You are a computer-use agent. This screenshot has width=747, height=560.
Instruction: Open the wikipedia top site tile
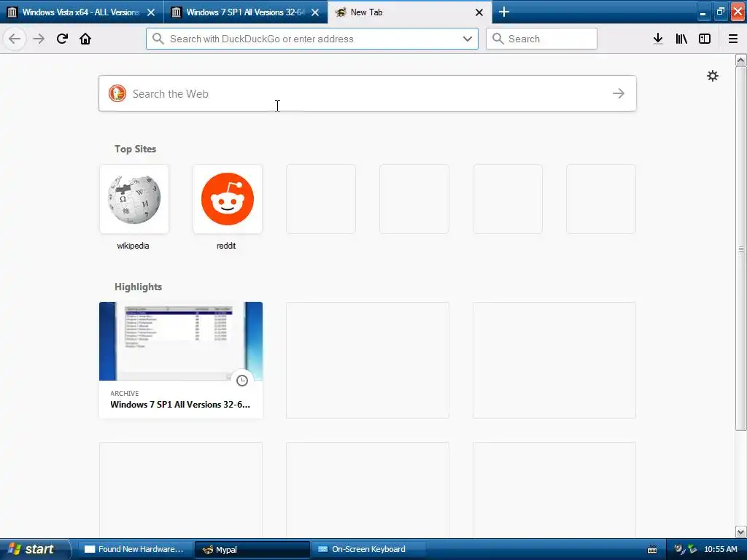coord(134,199)
